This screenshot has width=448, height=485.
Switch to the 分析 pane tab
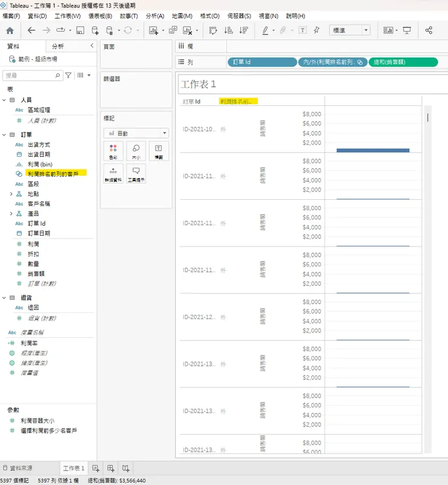(x=58, y=47)
